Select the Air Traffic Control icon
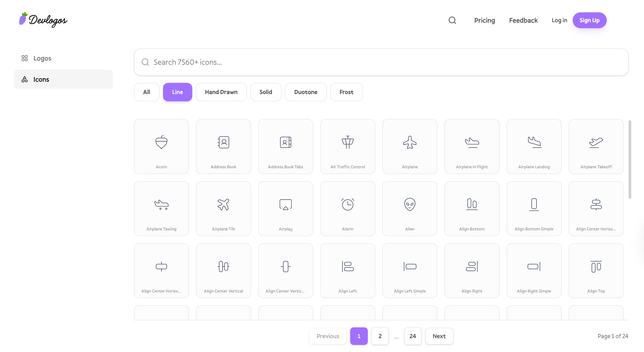 348,146
